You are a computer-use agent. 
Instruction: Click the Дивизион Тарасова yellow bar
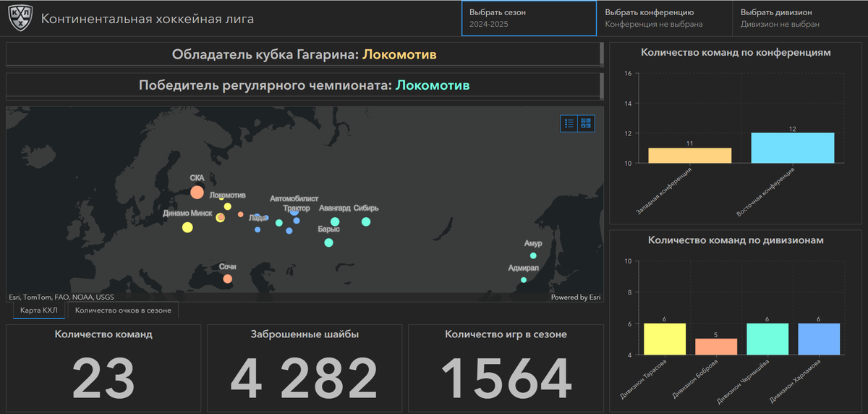(x=665, y=339)
